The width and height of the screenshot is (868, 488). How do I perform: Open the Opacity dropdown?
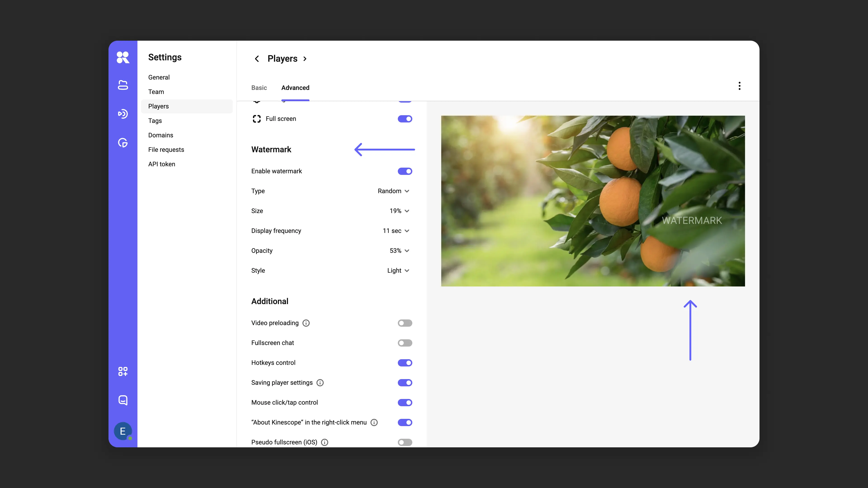400,251
